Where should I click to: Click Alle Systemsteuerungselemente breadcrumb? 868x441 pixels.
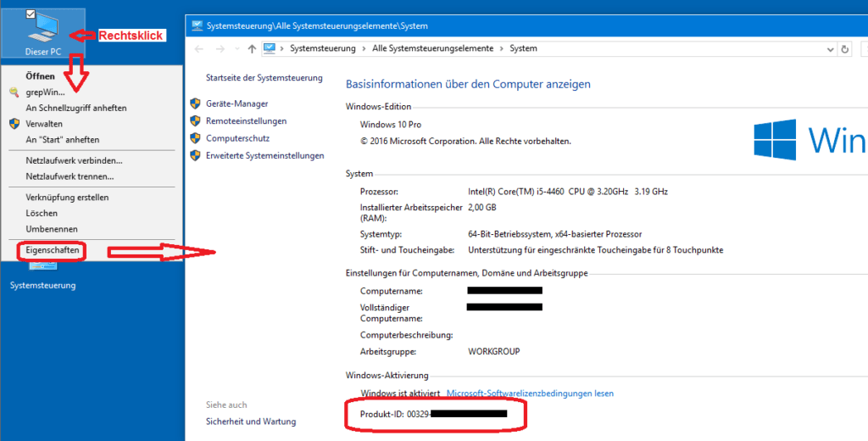[433, 48]
